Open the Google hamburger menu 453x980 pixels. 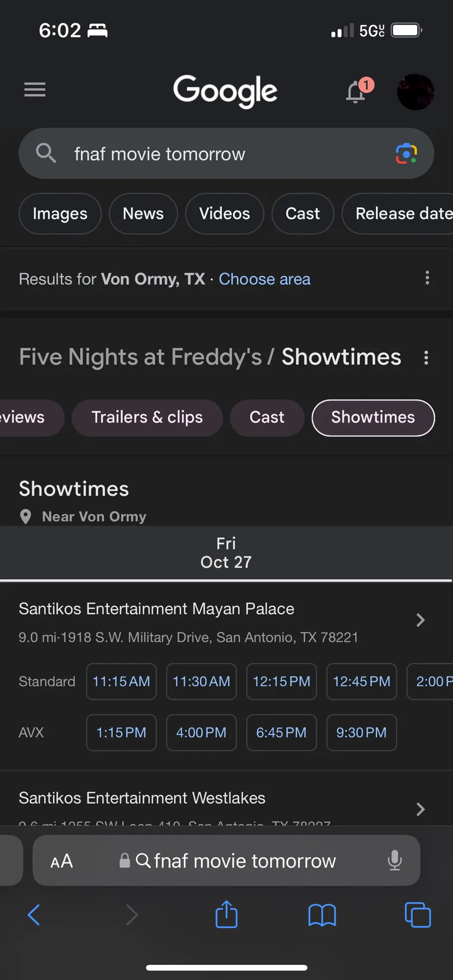(35, 90)
